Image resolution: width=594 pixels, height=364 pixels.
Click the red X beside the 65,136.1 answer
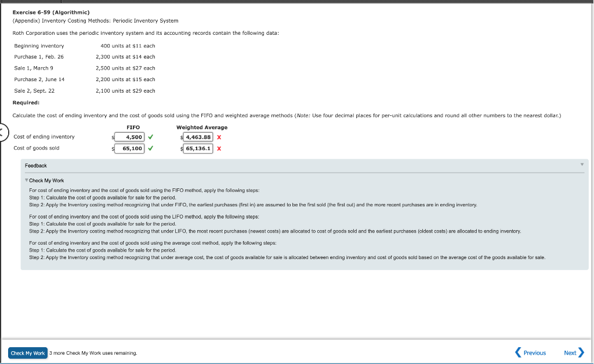click(218, 148)
